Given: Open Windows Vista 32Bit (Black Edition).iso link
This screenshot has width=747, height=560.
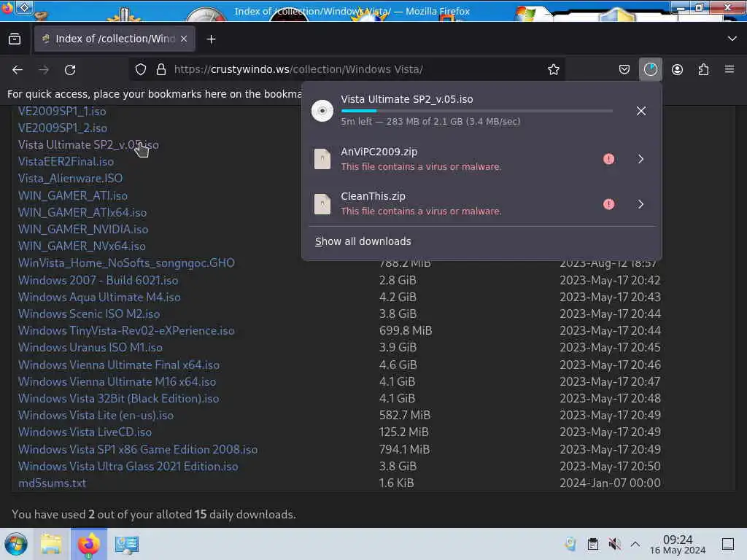Looking at the screenshot, I should click(x=119, y=398).
